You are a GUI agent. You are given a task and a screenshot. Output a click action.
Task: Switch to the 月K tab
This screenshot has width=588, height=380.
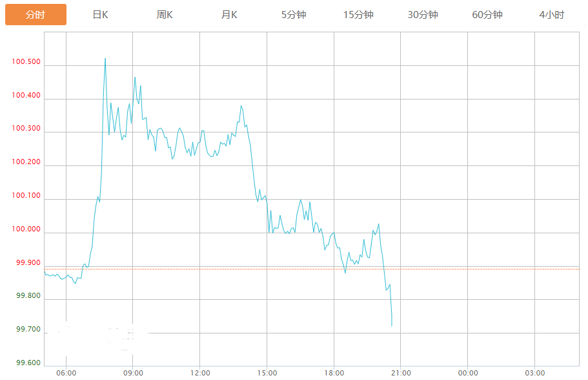coord(229,15)
